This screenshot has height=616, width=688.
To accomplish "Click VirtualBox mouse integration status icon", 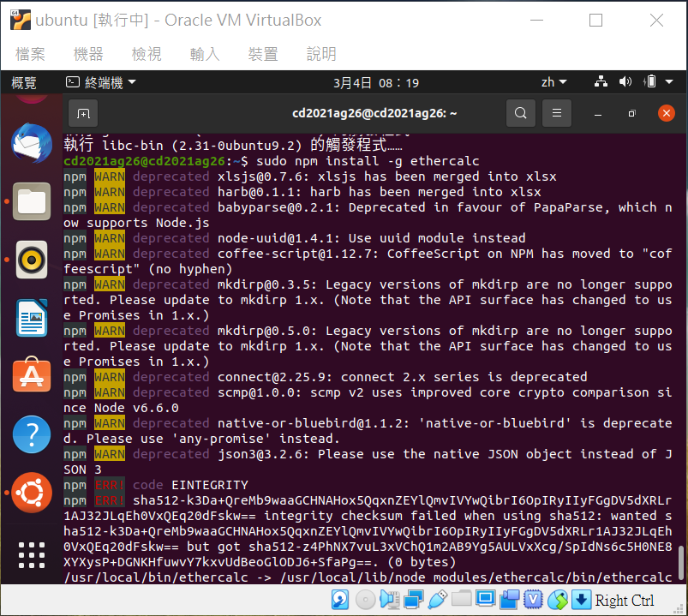I will (557, 600).
